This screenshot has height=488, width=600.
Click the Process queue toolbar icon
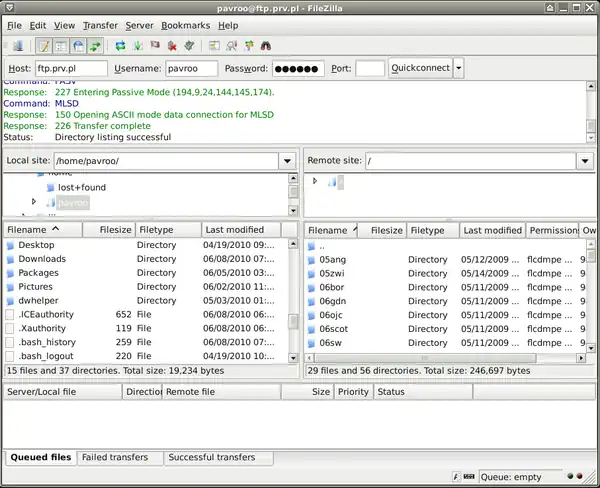(x=138, y=46)
